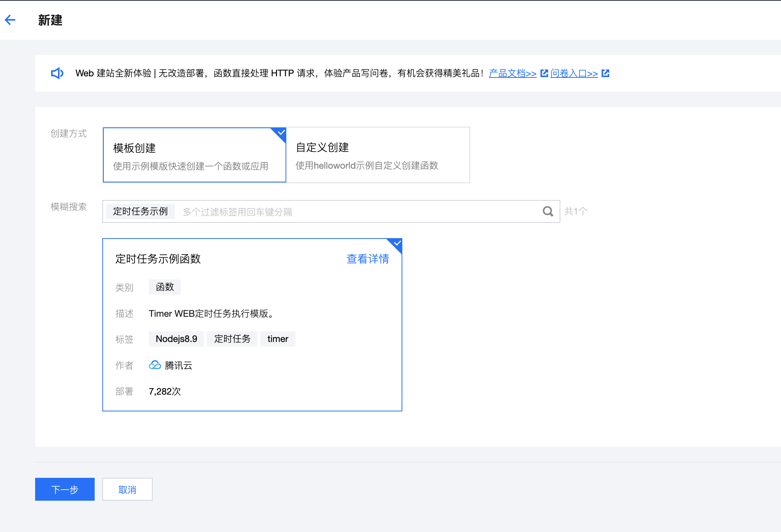Select 模板创建 creation method
Screen dimensions: 781x532
coord(195,155)
